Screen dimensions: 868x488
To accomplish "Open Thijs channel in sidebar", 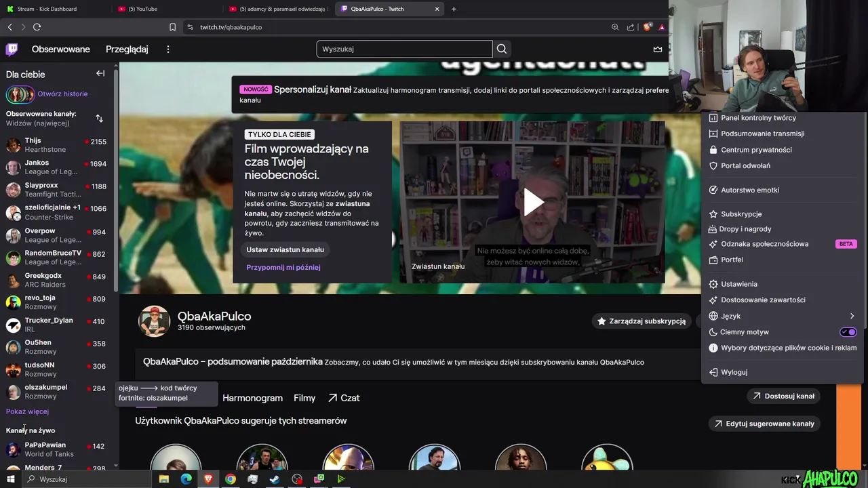I will pos(57,145).
